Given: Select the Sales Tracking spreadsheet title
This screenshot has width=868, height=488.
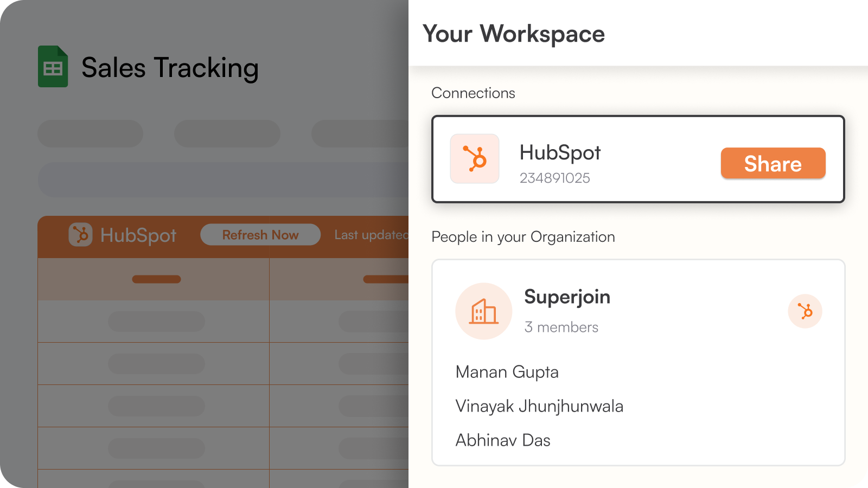Looking at the screenshot, I should 170,68.
